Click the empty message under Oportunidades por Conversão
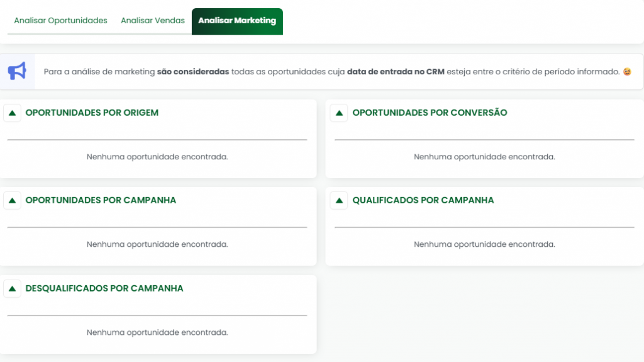 point(484,157)
